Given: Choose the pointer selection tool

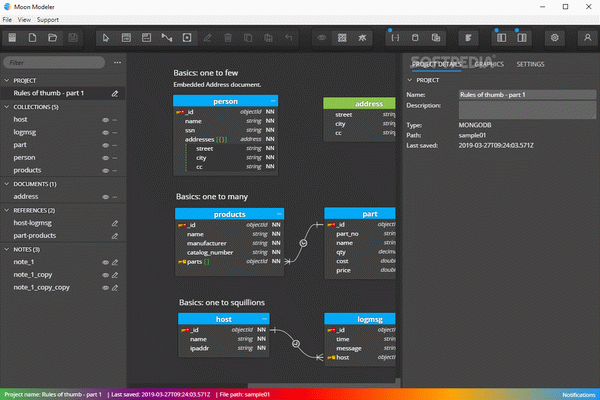Looking at the screenshot, I should pos(106,38).
